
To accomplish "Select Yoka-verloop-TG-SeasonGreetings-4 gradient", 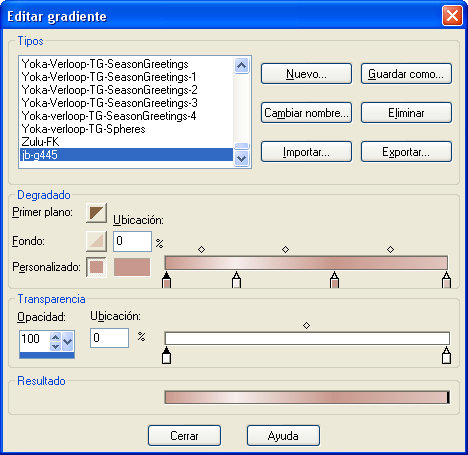I will (x=127, y=116).
